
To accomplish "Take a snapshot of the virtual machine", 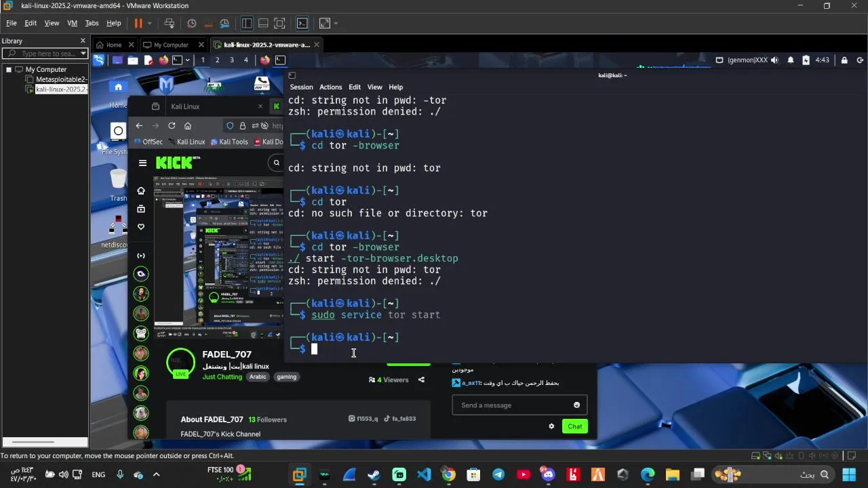I will 192,23.
